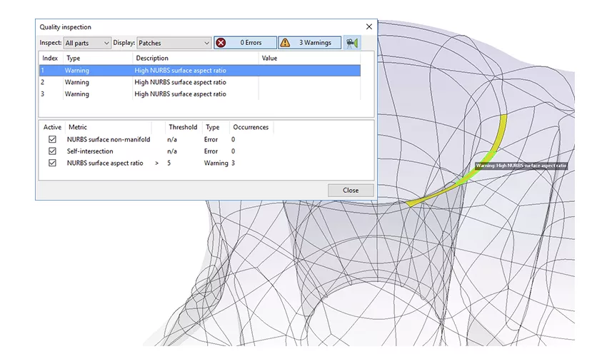Viewport: 607px width, 364px height.
Task: Sort by the Index column header
Action: (50, 58)
